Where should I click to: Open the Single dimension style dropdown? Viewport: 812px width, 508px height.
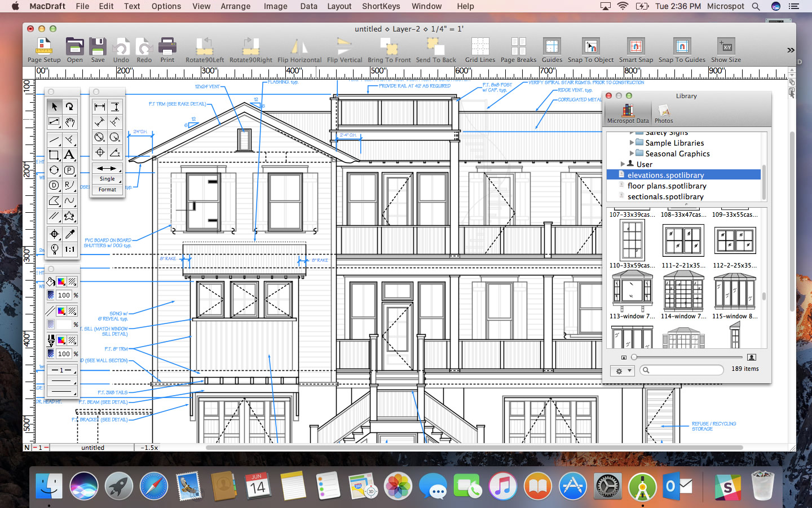click(x=107, y=179)
